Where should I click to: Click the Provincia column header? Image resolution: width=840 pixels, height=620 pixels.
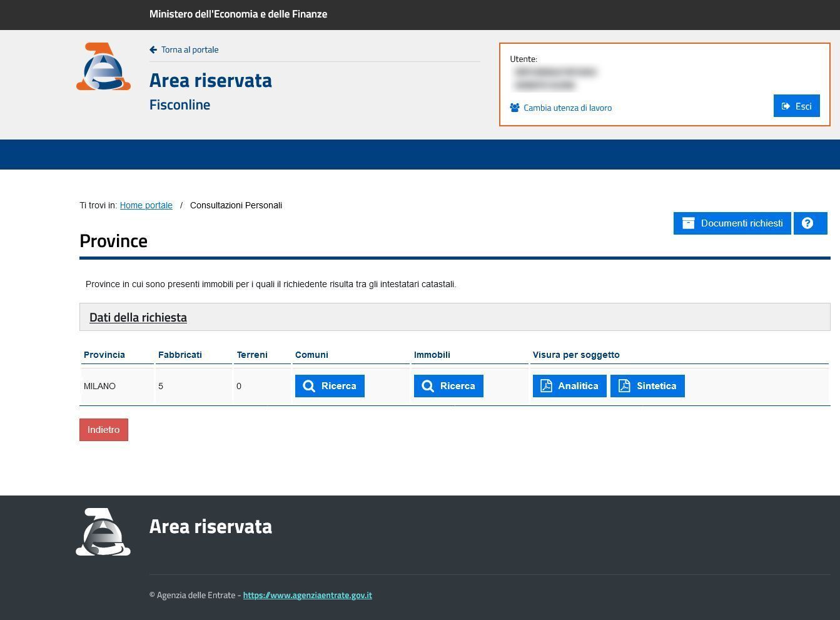(x=104, y=355)
